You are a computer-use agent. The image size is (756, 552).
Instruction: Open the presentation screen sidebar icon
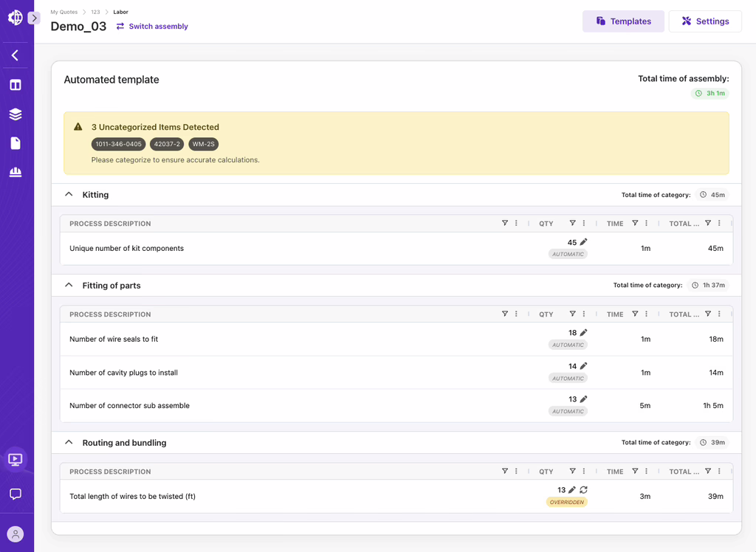coord(16,459)
